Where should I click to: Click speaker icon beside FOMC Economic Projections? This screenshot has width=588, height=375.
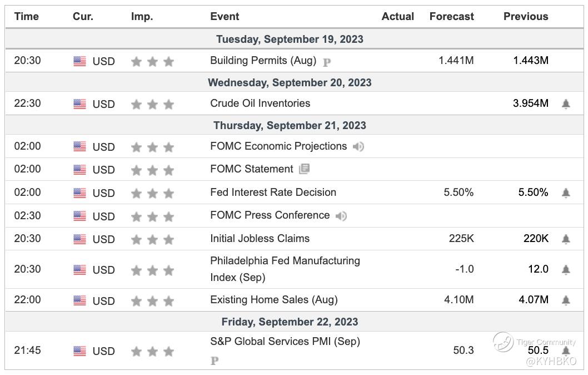(x=358, y=147)
